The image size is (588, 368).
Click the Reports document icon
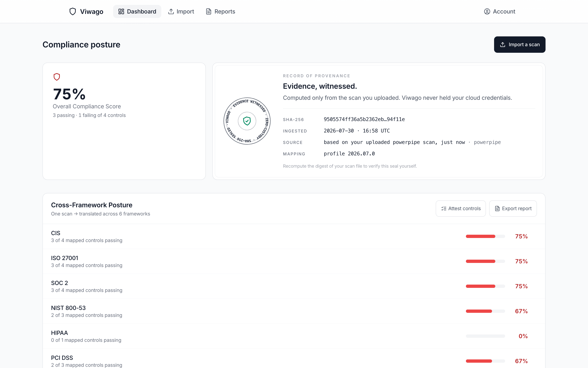coord(208,11)
